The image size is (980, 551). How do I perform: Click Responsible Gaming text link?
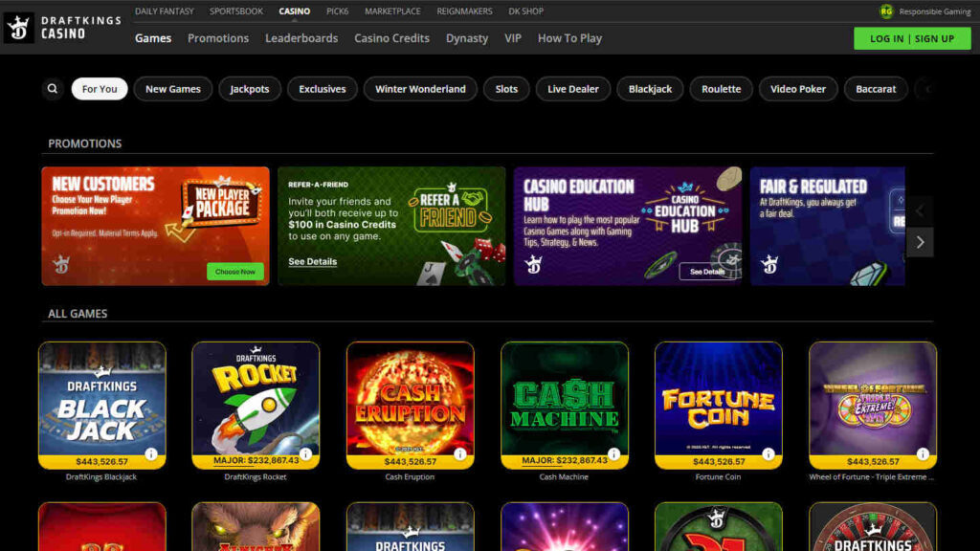934,11
